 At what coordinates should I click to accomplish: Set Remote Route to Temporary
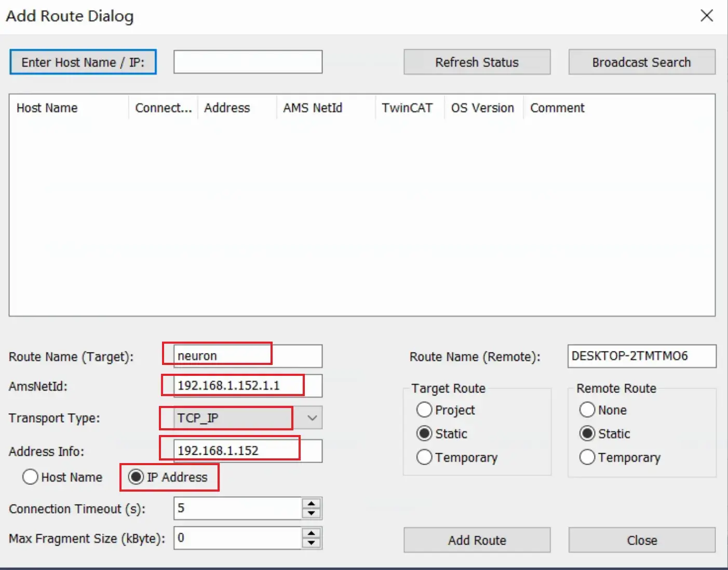pyautogui.click(x=587, y=457)
